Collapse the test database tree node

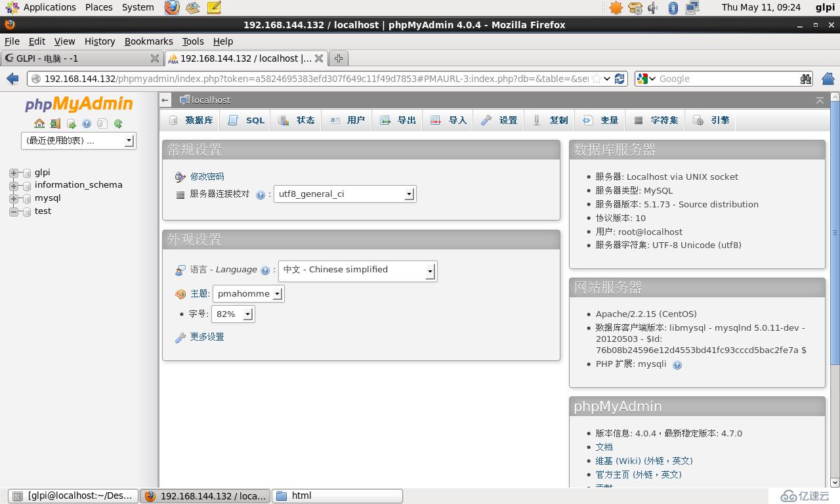(13, 212)
